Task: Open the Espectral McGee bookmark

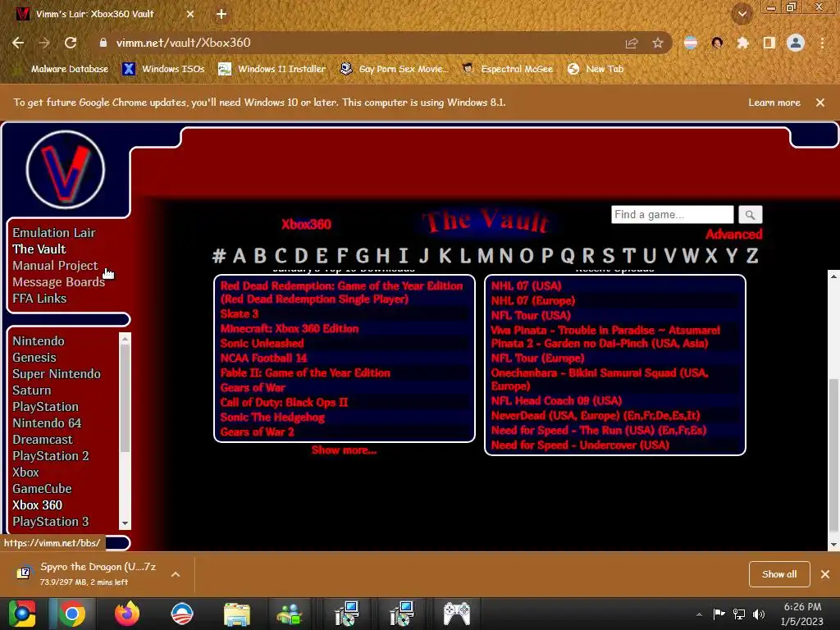Action: 507,69
